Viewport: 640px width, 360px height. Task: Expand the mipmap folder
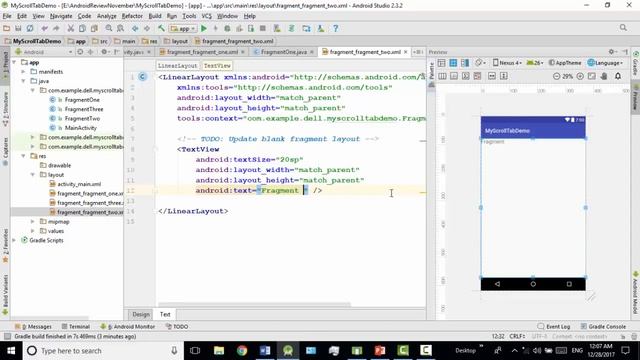coord(33,222)
